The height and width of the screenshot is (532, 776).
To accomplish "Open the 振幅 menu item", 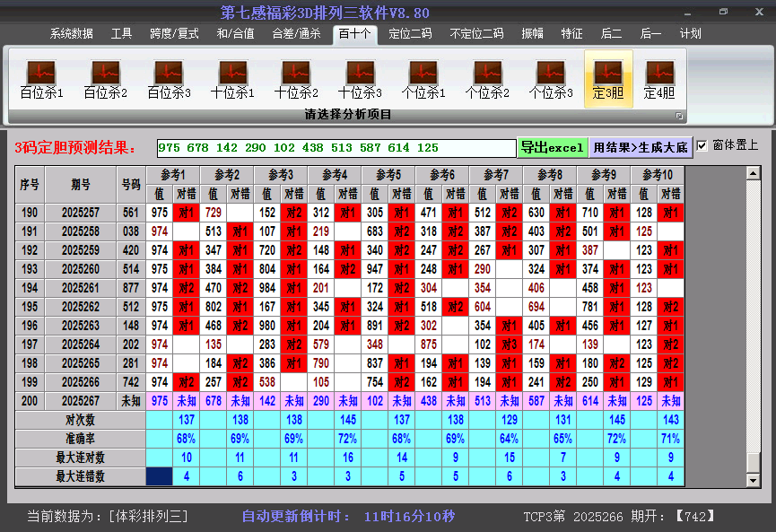I will 531,33.
